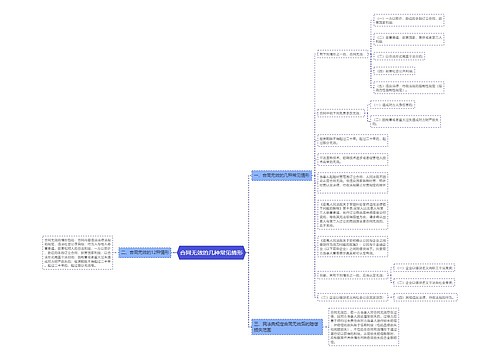Select the node 合同中的下列免责条款无效
This screenshot has height=360, width=500.
coord(340,113)
